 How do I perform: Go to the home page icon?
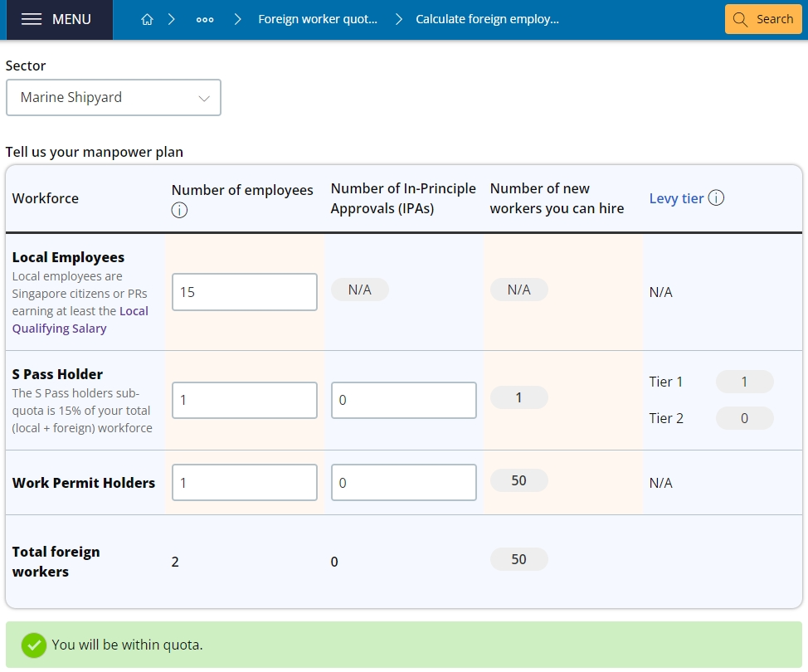pos(148,19)
